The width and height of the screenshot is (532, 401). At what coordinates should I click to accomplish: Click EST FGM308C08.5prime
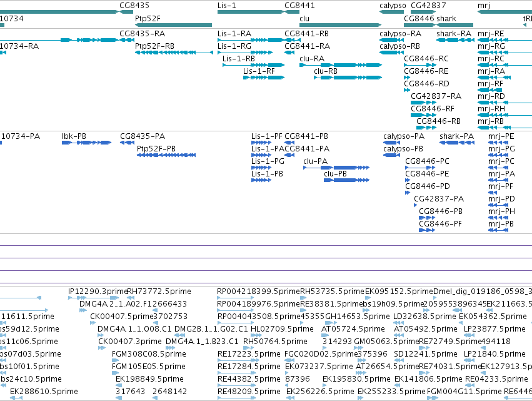tap(149, 355)
